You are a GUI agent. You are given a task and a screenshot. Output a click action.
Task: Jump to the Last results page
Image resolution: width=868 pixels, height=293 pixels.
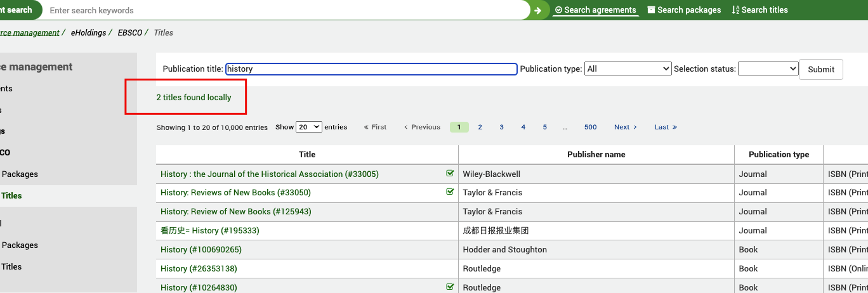[x=665, y=127]
